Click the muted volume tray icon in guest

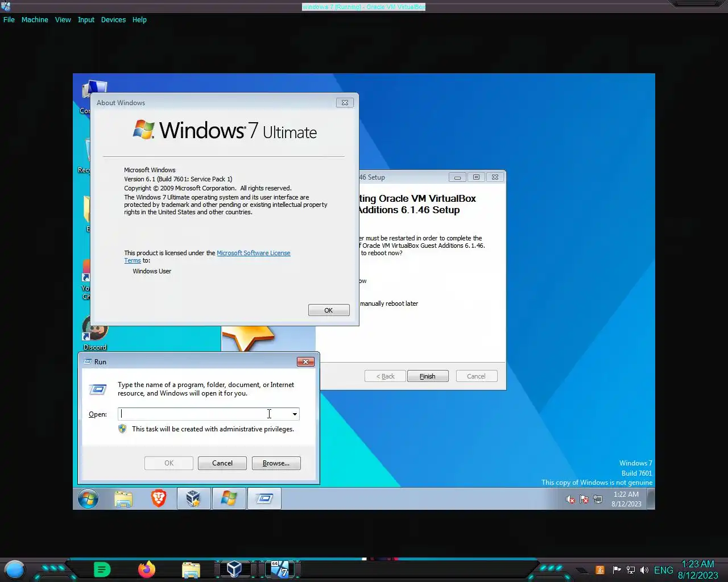pos(570,500)
